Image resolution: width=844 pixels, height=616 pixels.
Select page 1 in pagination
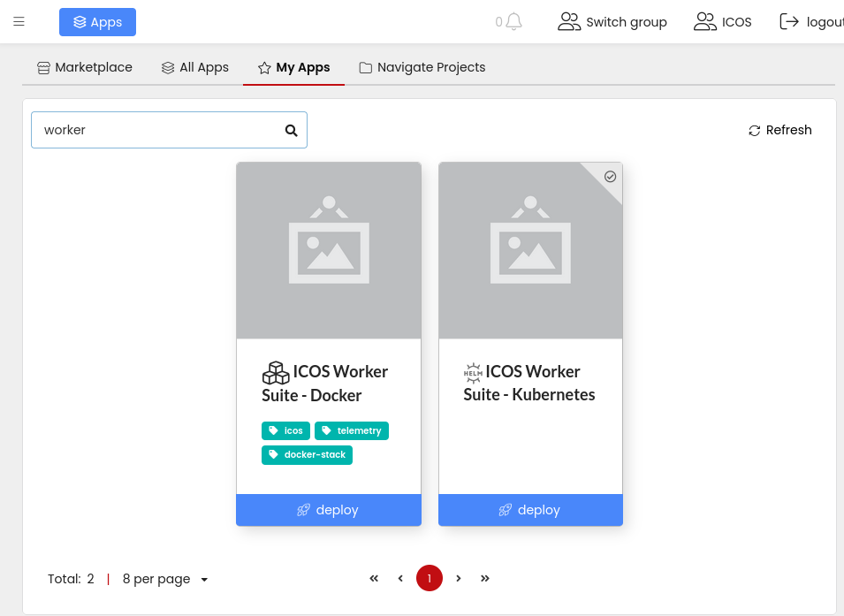(x=429, y=578)
